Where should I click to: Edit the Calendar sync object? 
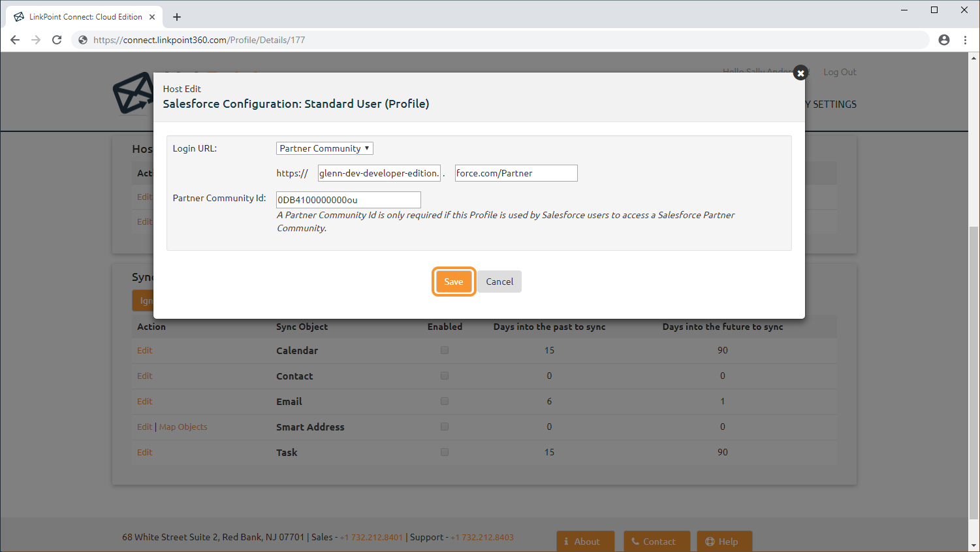coord(144,350)
